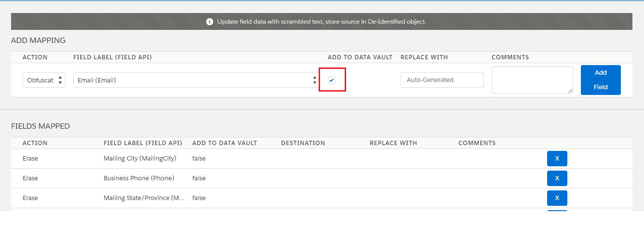Select the Business Phone (Phone) row
The width and height of the screenshot is (644, 228).
pyautogui.click(x=139, y=178)
